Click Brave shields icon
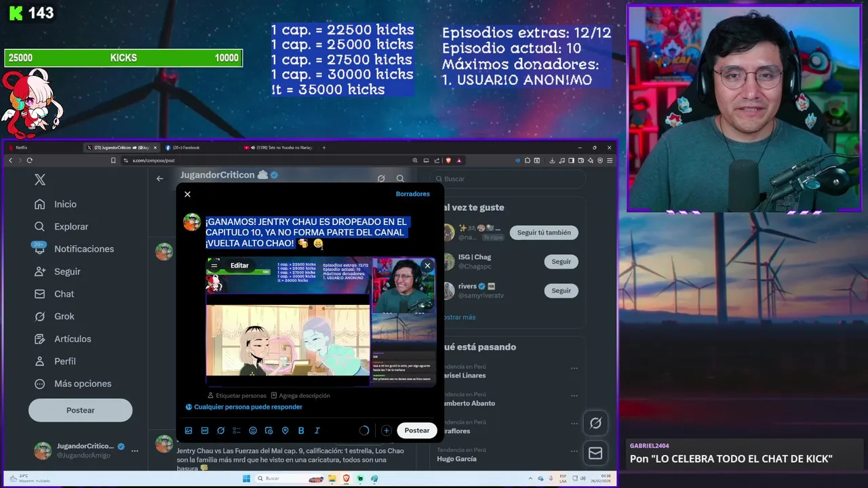This screenshot has height=488, width=868. (448, 161)
